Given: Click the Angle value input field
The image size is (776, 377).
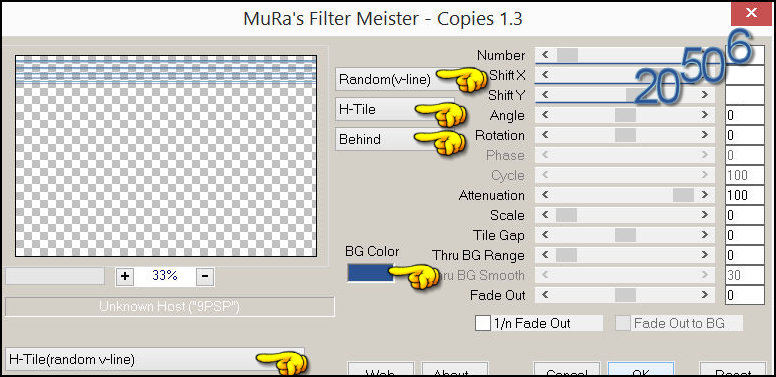Looking at the screenshot, I should [x=745, y=115].
